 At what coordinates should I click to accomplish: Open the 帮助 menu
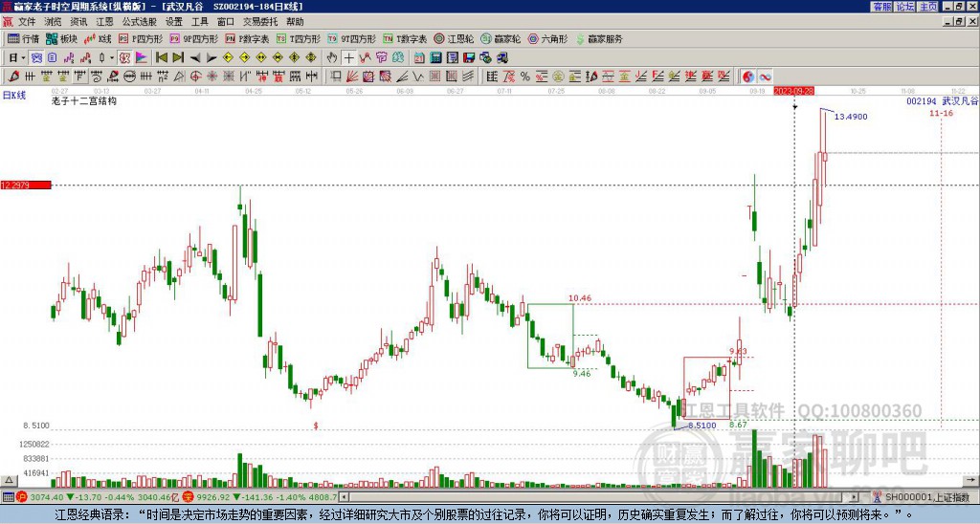coord(295,22)
